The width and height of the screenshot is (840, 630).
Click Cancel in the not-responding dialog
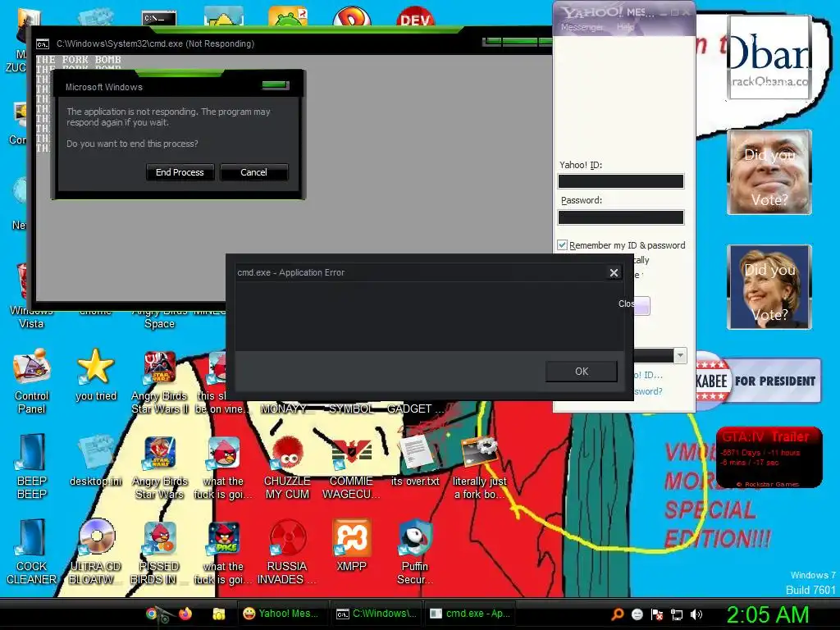tap(253, 172)
